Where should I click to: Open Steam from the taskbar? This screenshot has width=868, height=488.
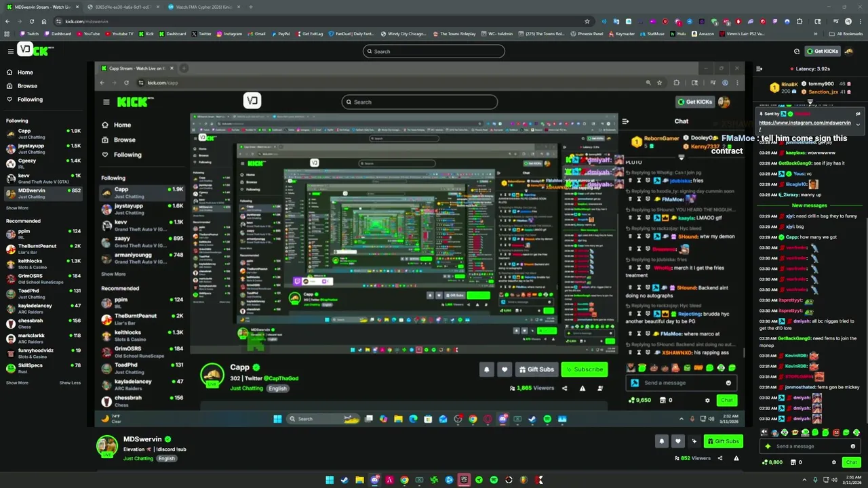point(344,480)
